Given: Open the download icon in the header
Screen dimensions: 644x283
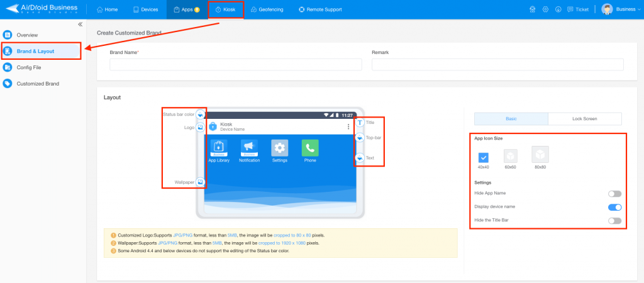Looking at the screenshot, I should pos(558,9).
